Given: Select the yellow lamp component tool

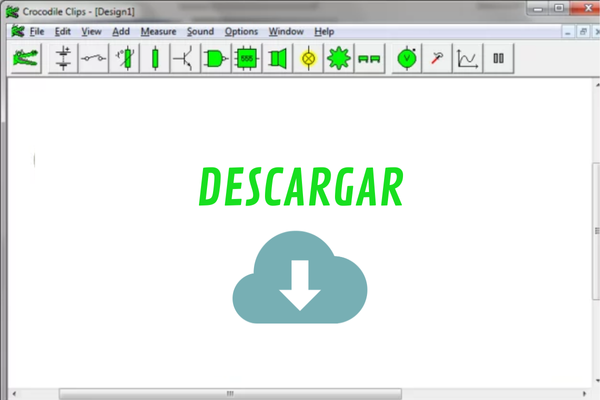Looking at the screenshot, I should click(308, 58).
